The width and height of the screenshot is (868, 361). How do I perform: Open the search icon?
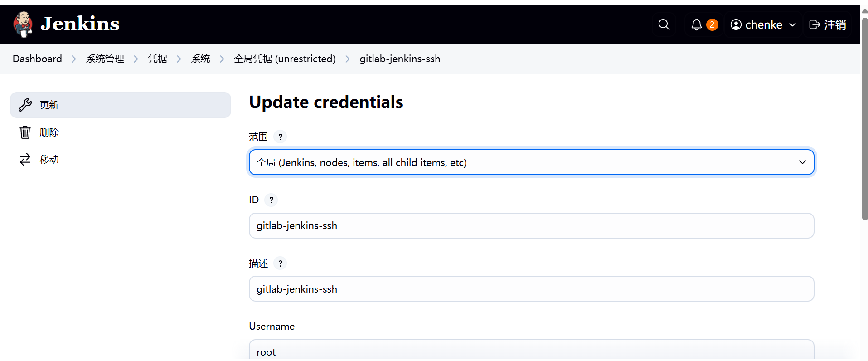[664, 24]
